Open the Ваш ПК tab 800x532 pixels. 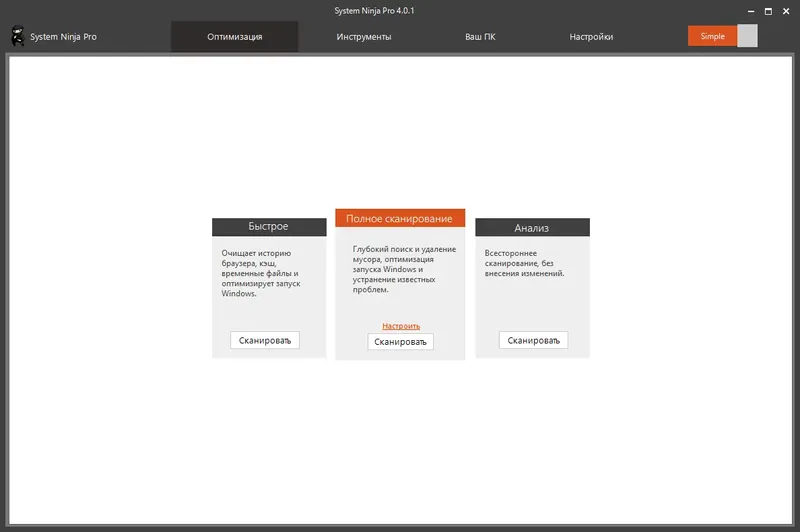[x=480, y=37]
